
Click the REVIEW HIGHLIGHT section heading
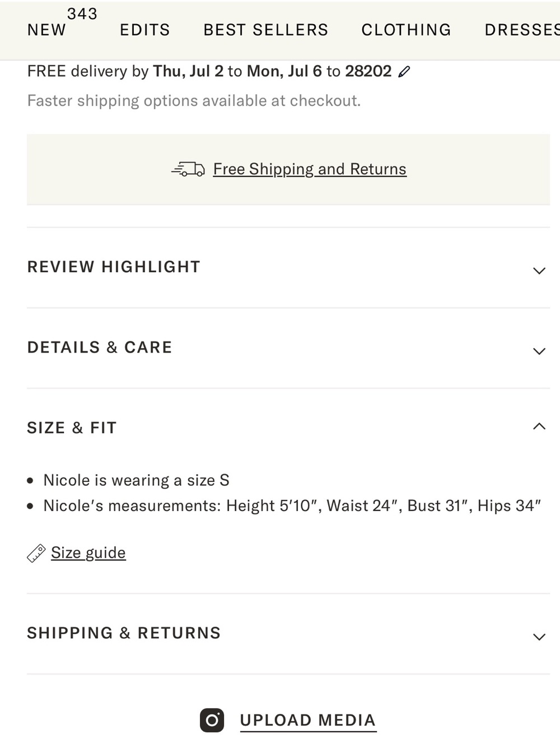pyautogui.click(x=114, y=267)
